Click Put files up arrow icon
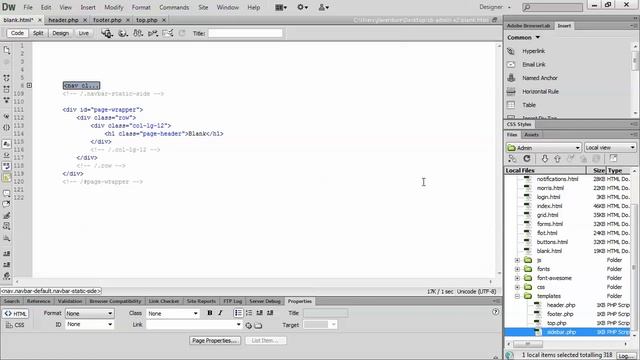Viewport: 640px width, 360px height. click(x=557, y=159)
